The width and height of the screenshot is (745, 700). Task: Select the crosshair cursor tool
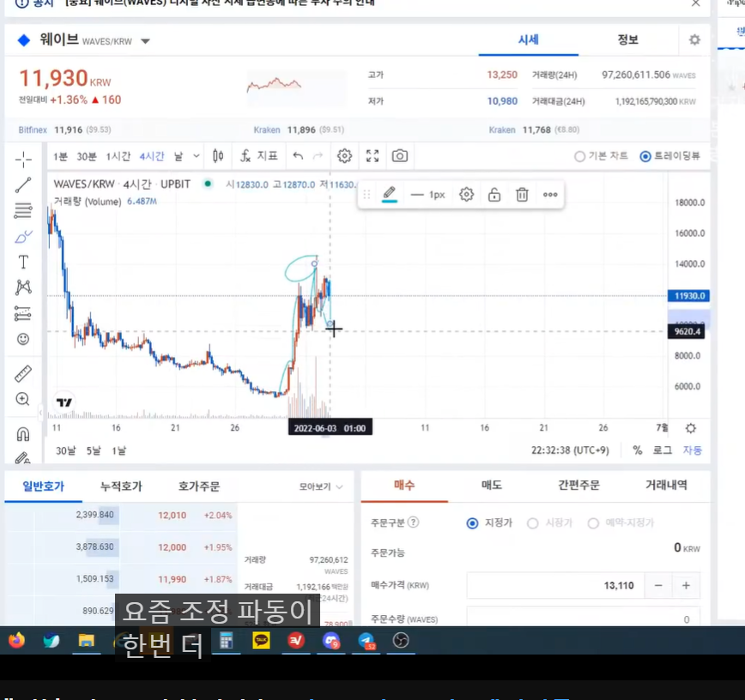23,160
